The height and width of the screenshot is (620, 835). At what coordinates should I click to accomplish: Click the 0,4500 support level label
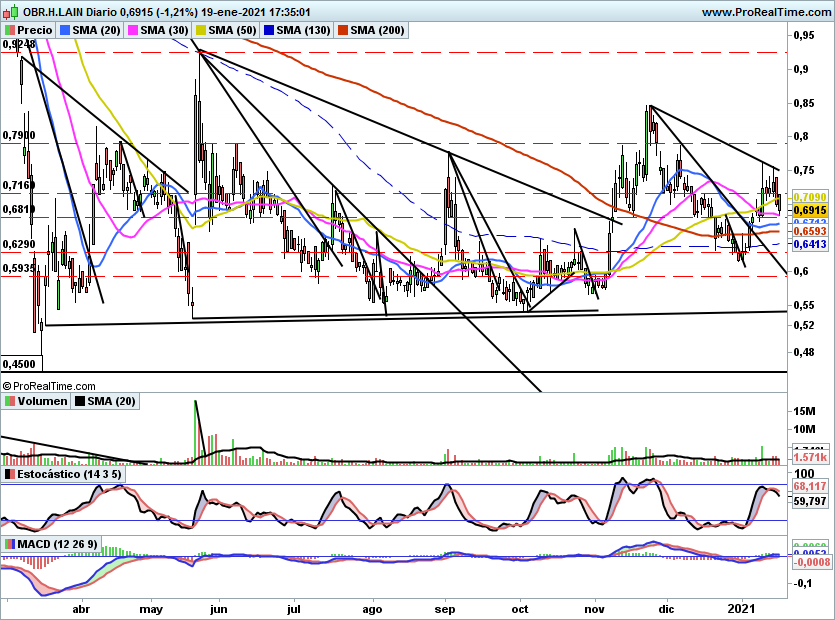point(19,364)
